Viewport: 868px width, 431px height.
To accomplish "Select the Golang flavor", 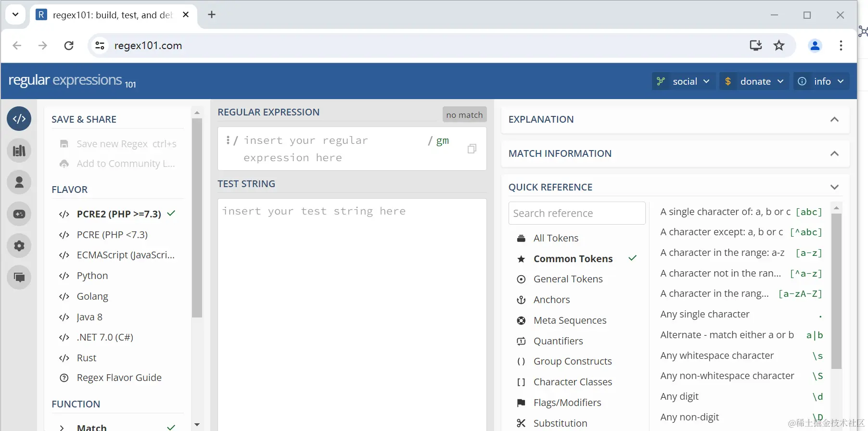I will tap(117, 296).
